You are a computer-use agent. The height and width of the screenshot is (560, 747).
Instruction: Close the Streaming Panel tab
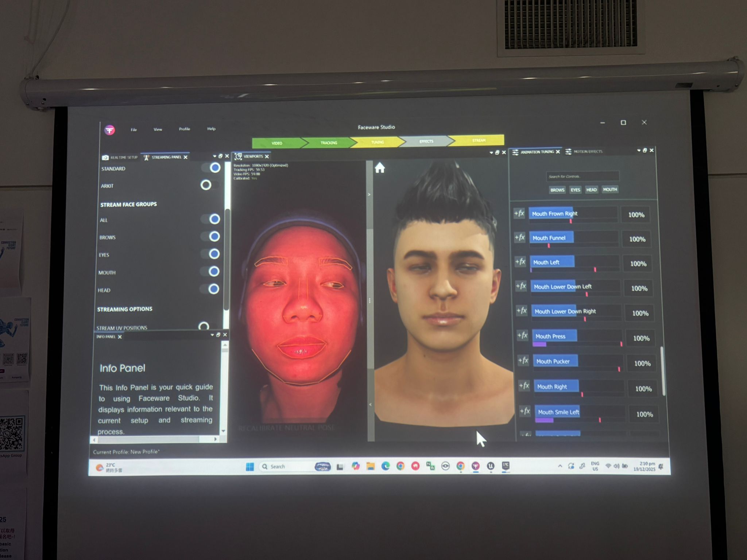[x=186, y=157]
